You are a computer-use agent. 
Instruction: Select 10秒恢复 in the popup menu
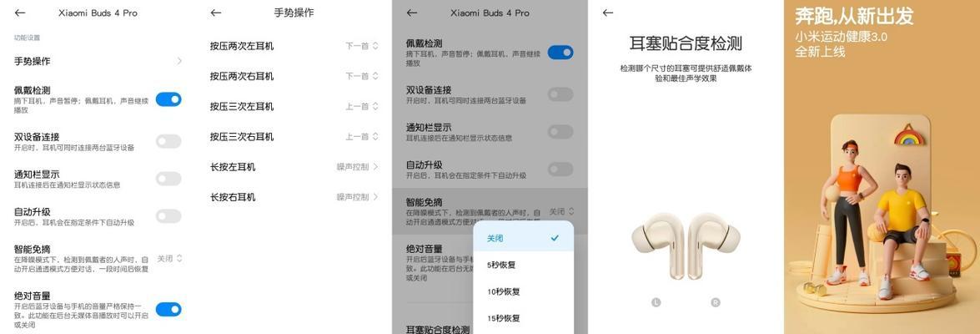click(523, 291)
